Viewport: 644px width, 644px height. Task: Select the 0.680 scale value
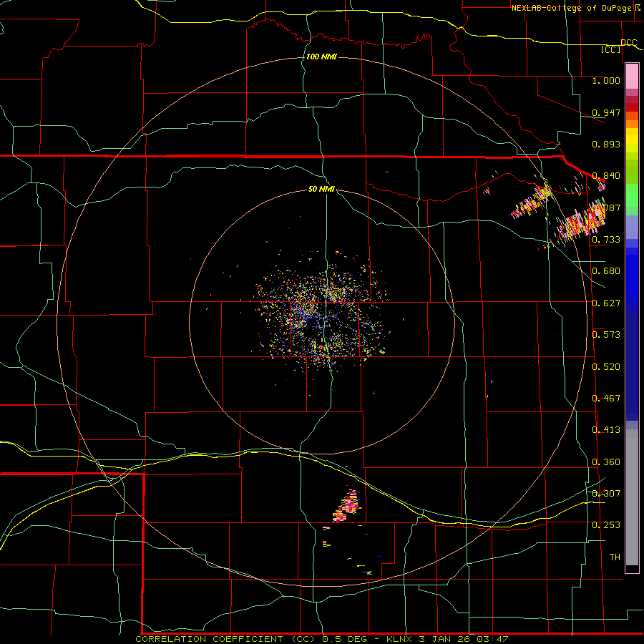606,270
